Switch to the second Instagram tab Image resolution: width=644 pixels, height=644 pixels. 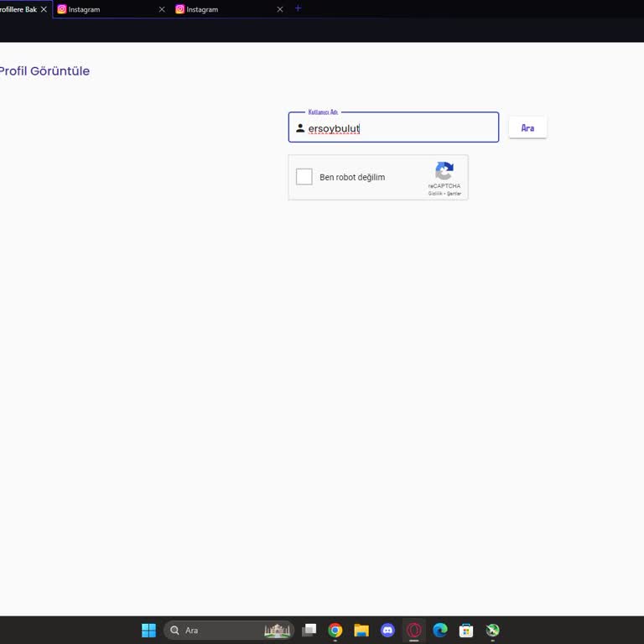(229, 9)
